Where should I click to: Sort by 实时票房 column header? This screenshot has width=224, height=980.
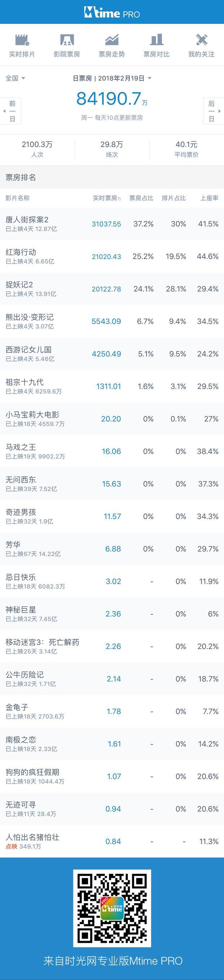pos(107,198)
